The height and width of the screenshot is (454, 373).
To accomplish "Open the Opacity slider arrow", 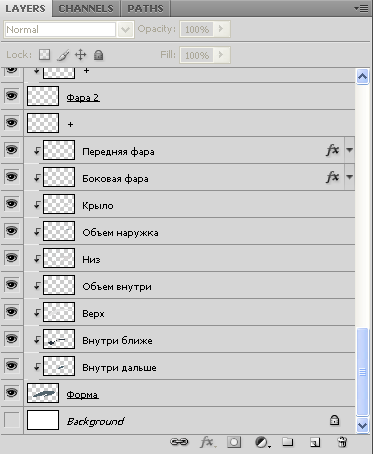I will click(x=221, y=29).
